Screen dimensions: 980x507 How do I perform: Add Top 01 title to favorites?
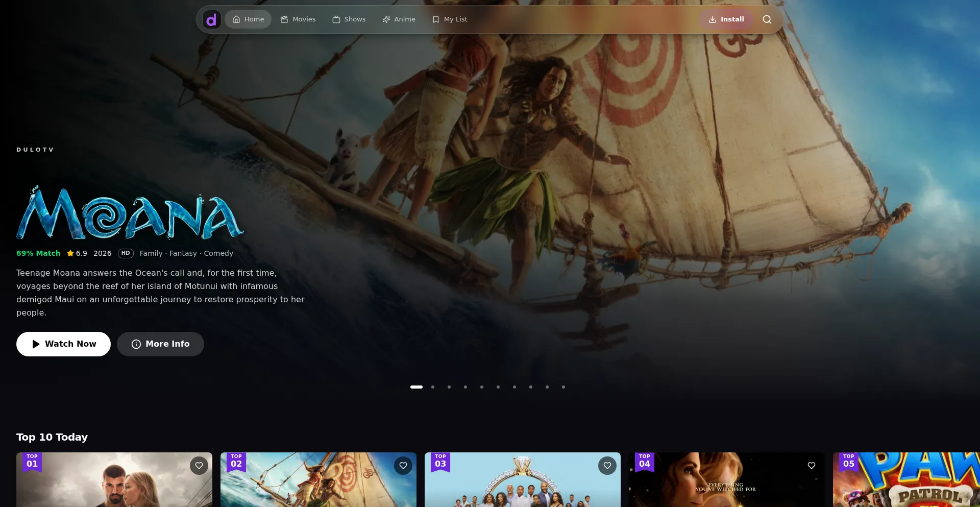pyautogui.click(x=199, y=466)
